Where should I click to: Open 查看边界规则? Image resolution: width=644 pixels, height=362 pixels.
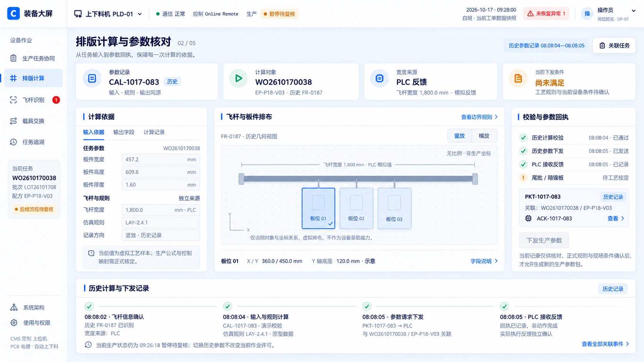click(480, 117)
